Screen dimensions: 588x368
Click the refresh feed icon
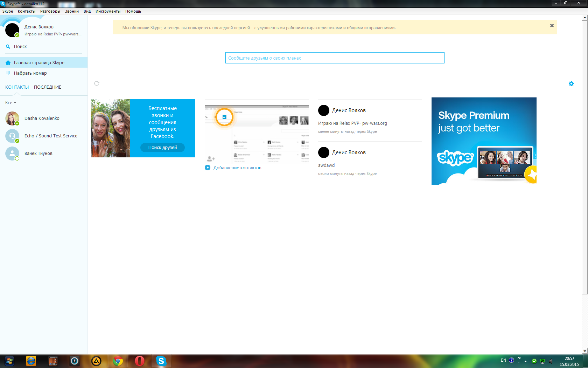97,83
